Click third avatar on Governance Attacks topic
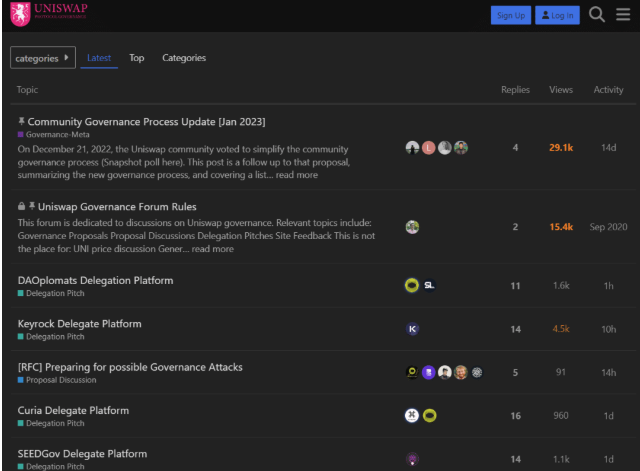 click(x=444, y=372)
